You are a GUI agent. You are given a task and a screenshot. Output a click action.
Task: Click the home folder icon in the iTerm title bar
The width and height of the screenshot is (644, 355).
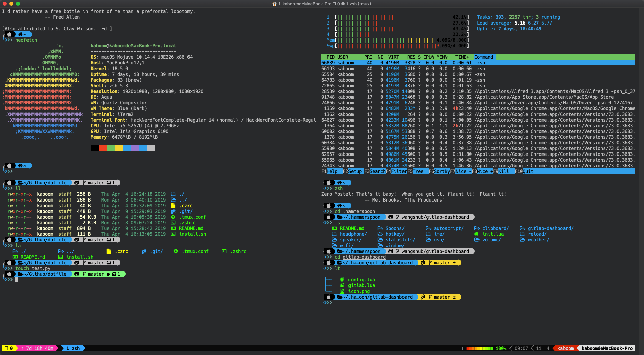(274, 4)
